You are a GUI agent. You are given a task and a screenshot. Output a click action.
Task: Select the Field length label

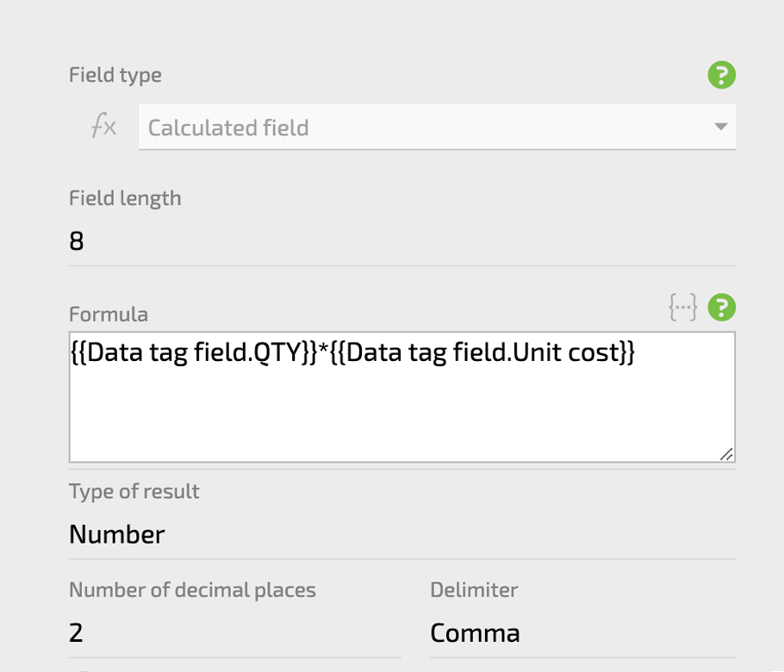coord(125,198)
